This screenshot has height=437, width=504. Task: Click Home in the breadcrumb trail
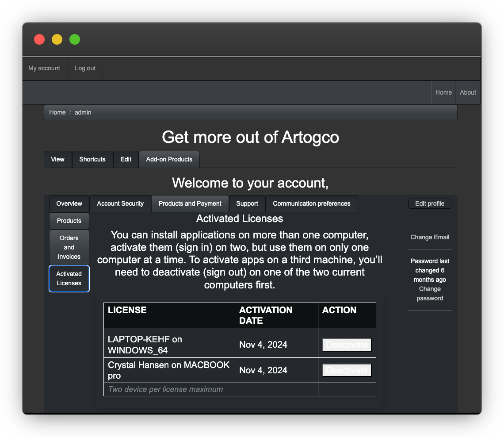[57, 112]
